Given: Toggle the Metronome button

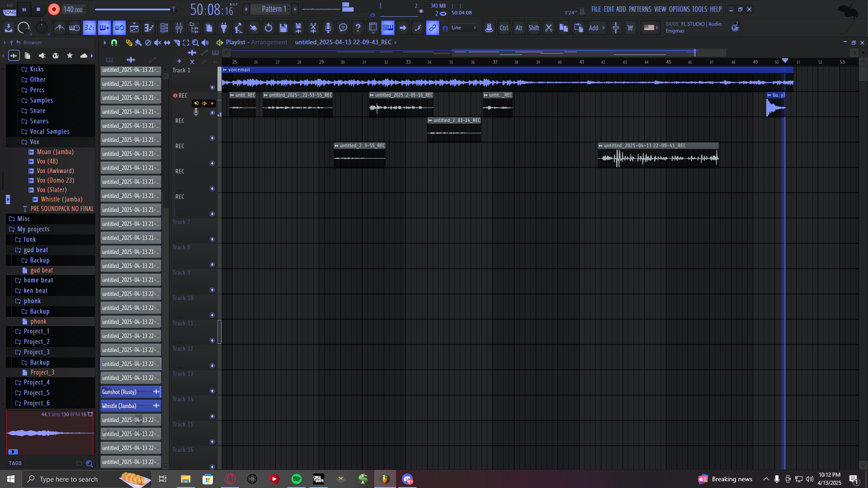Looking at the screenshot, I should pyautogui.click(x=59, y=28).
